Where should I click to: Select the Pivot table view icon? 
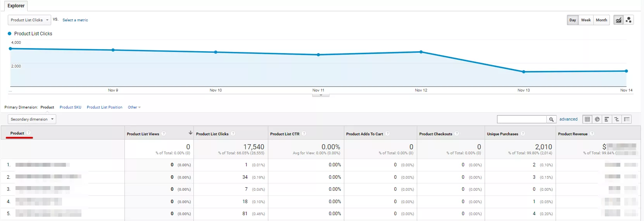click(627, 119)
